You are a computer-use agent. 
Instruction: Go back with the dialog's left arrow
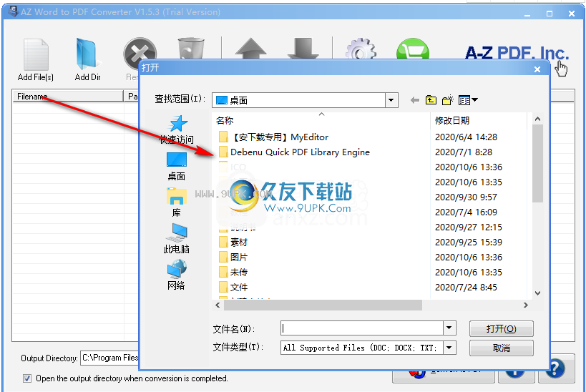414,100
